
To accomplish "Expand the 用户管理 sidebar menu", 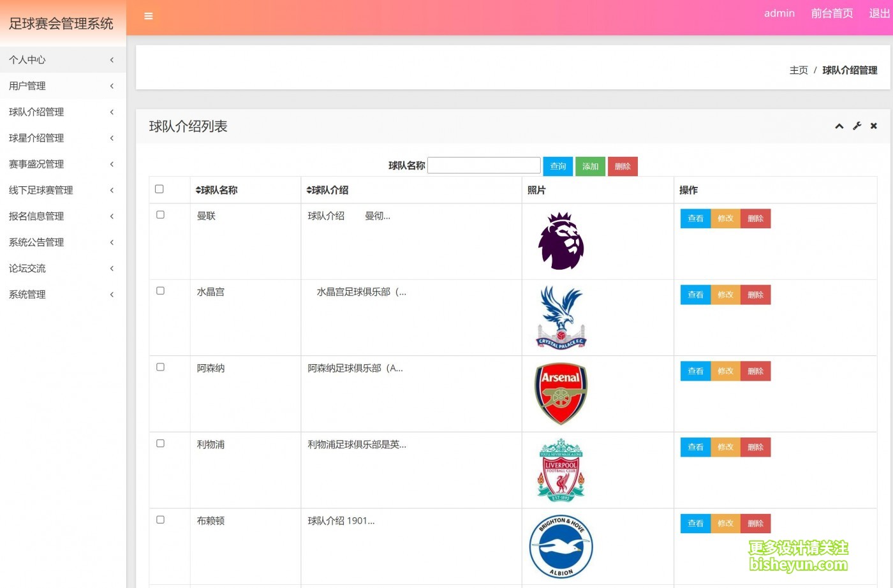I will point(63,85).
